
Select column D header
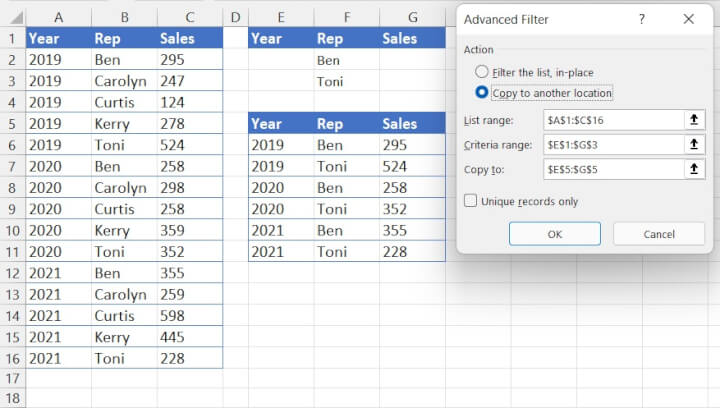pyautogui.click(x=235, y=17)
